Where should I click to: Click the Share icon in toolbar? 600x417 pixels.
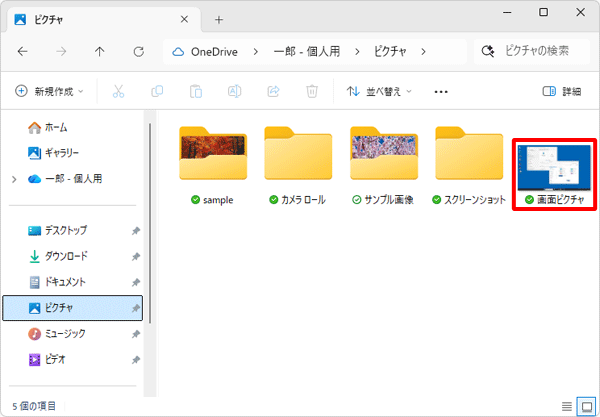click(x=273, y=91)
